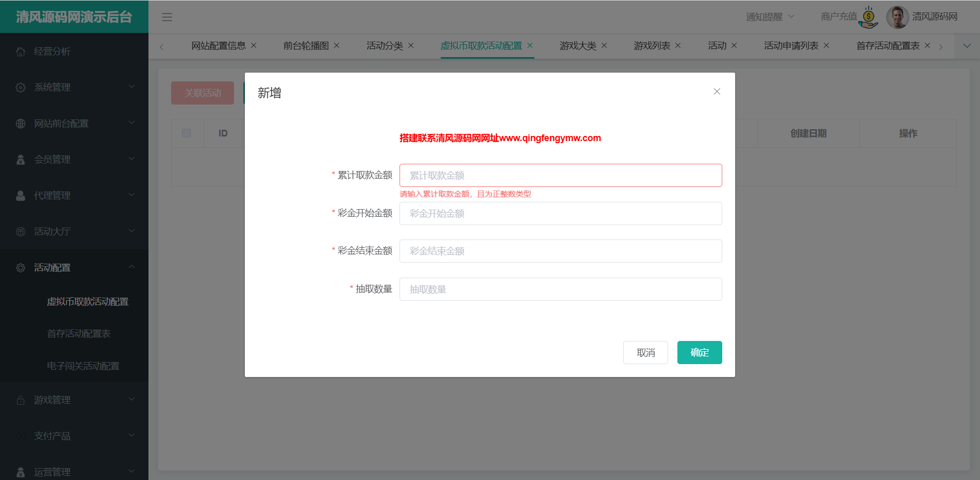The height and width of the screenshot is (480, 980).
Task: Close the 活动分类 tab via X
Action: click(x=411, y=45)
